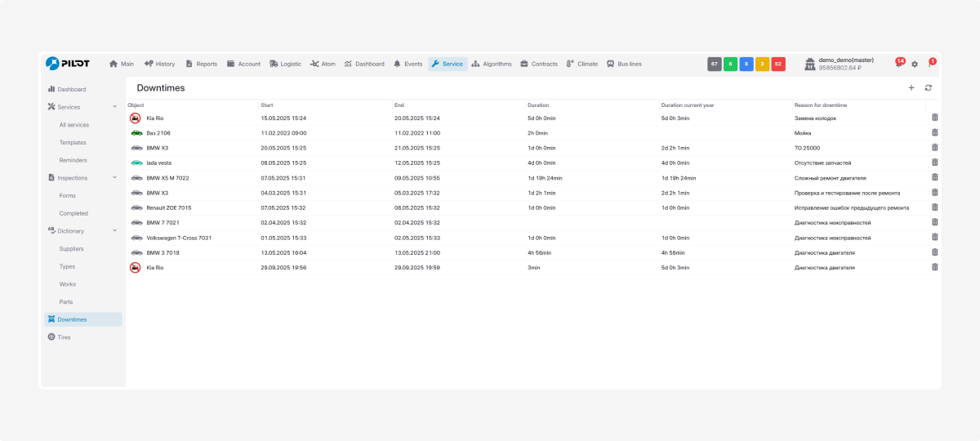Click the plus icon to add downtime
This screenshot has height=441, width=980.
click(x=911, y=88)
